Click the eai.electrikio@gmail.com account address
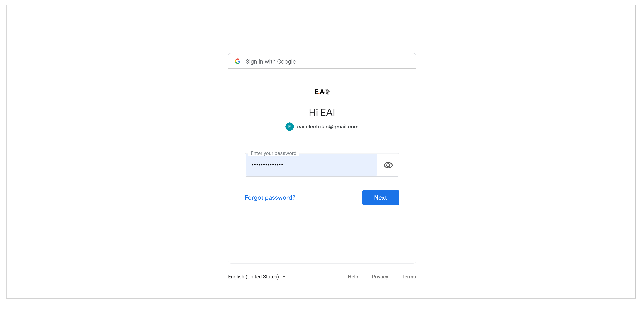 coord(328,127)
